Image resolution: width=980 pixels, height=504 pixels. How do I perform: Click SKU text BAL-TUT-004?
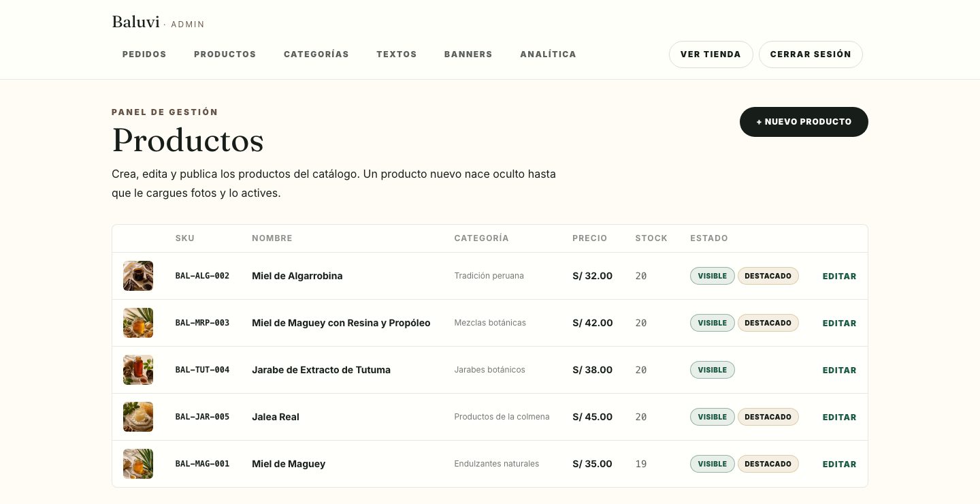point(202,370)
